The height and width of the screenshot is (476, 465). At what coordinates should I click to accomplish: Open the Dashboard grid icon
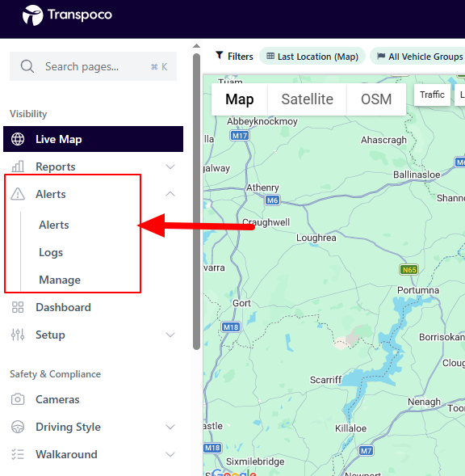18,307
